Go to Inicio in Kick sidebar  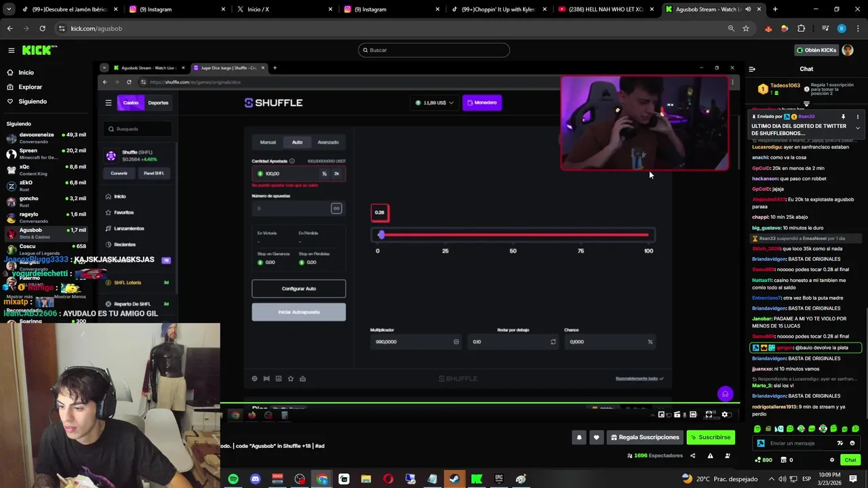click(x=26, y=73)
